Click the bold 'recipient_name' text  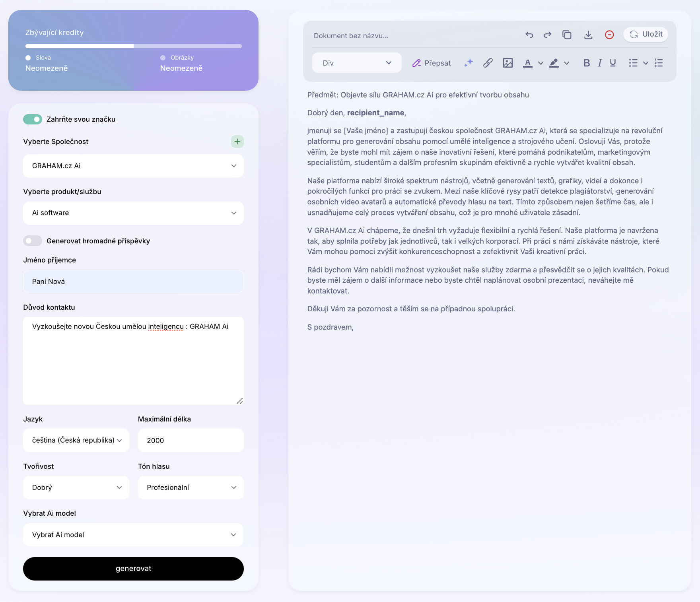[375, 113]
